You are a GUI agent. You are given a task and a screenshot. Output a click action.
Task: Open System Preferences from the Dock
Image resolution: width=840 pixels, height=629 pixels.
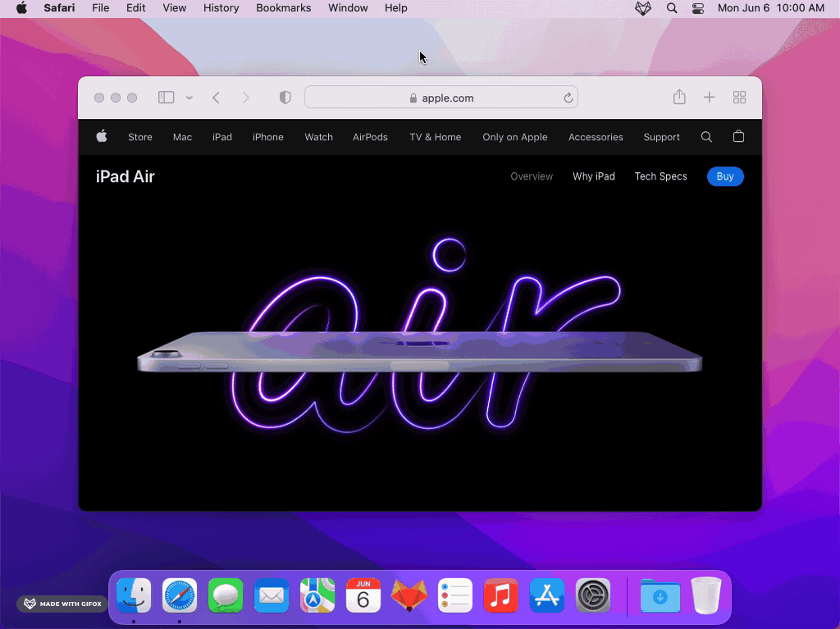click(593, 595)
